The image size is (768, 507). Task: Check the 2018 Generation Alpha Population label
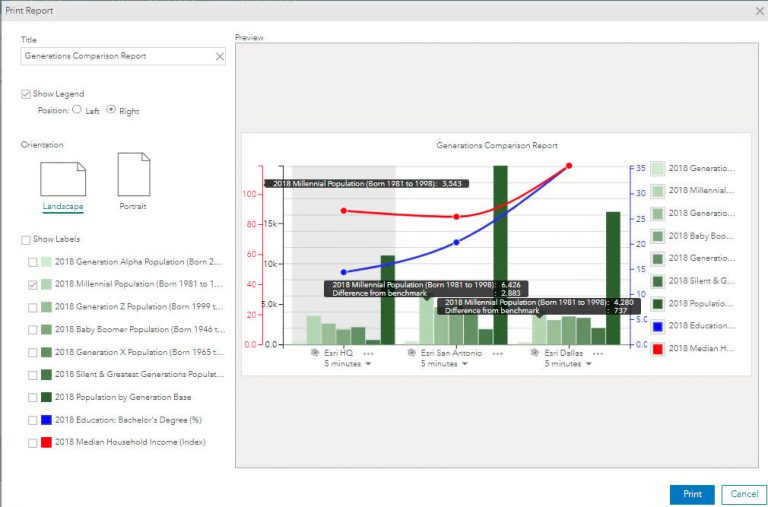[32, 262]
